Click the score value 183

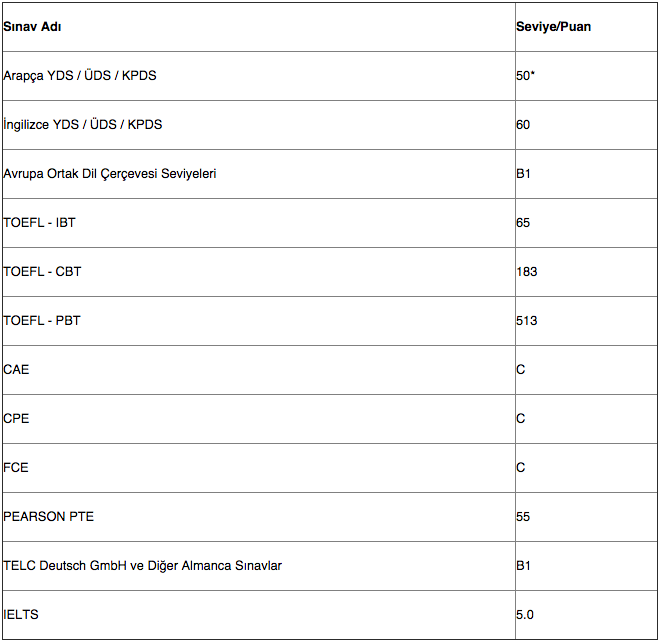527,272
